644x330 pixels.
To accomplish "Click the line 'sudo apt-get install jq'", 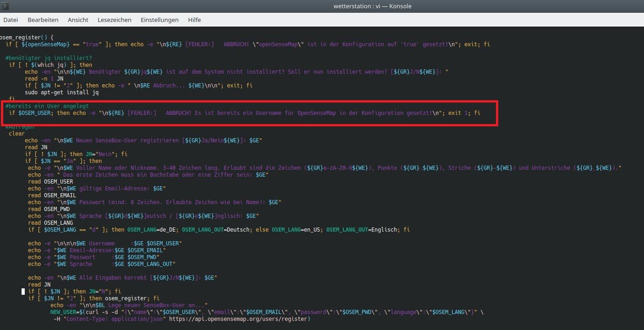I will click(x=62, y=92).
